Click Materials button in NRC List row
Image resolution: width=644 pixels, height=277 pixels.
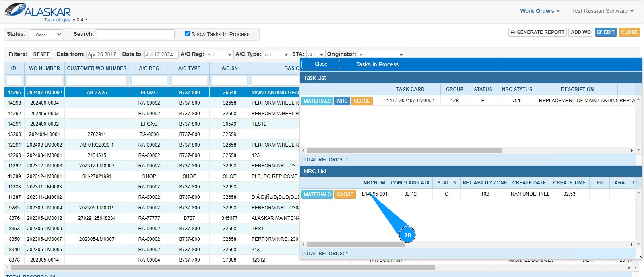point(317,194)
